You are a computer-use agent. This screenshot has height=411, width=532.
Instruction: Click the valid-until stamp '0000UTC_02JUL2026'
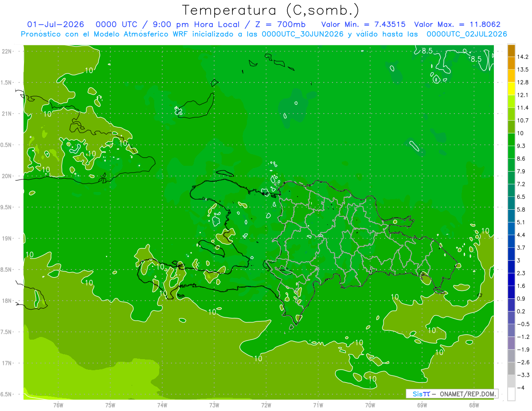466,34
